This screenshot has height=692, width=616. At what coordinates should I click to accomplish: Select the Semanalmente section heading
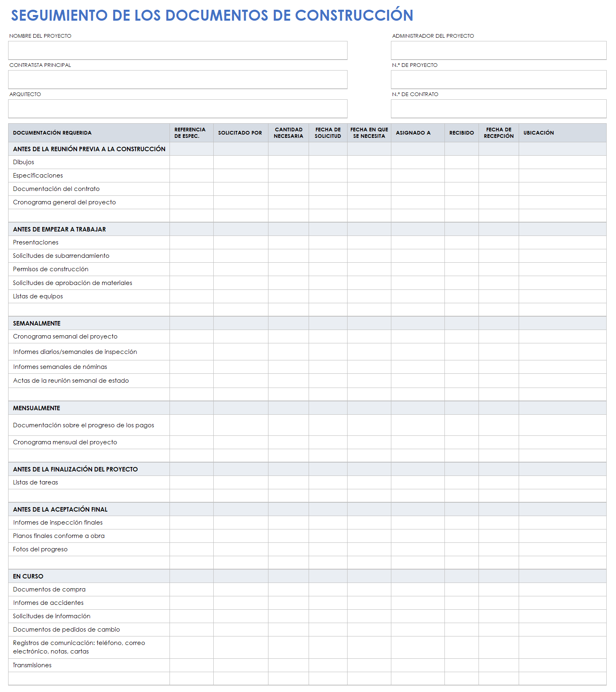(x=36, y=324)
